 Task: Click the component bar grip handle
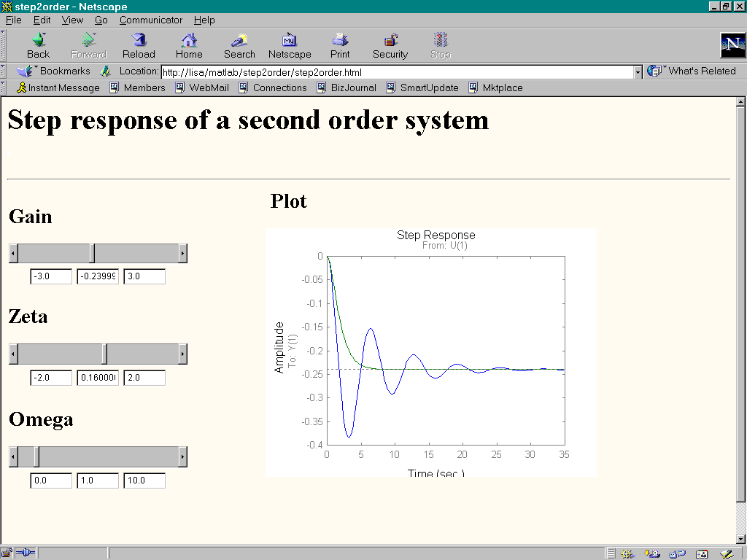pyautogui.click(x=611, y=553)
